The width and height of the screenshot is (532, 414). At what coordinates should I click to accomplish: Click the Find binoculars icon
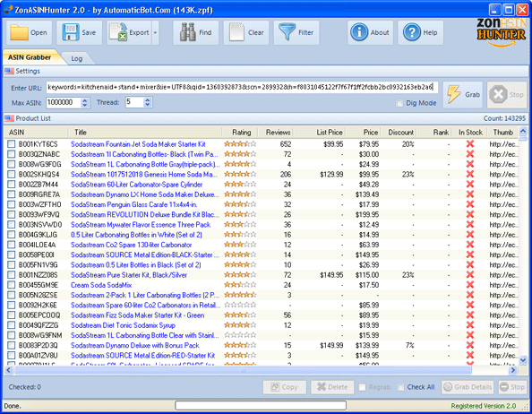click(187, 32)
